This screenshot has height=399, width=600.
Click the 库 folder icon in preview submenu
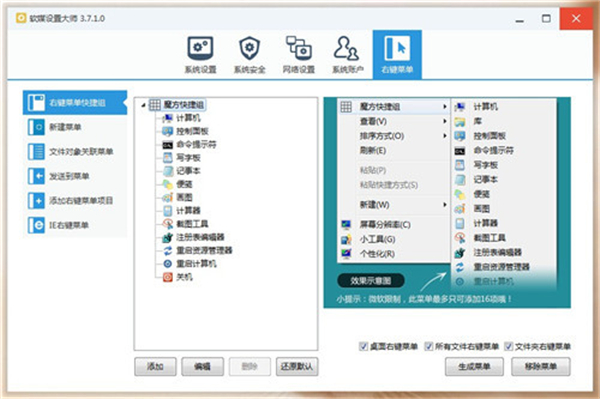460,122
